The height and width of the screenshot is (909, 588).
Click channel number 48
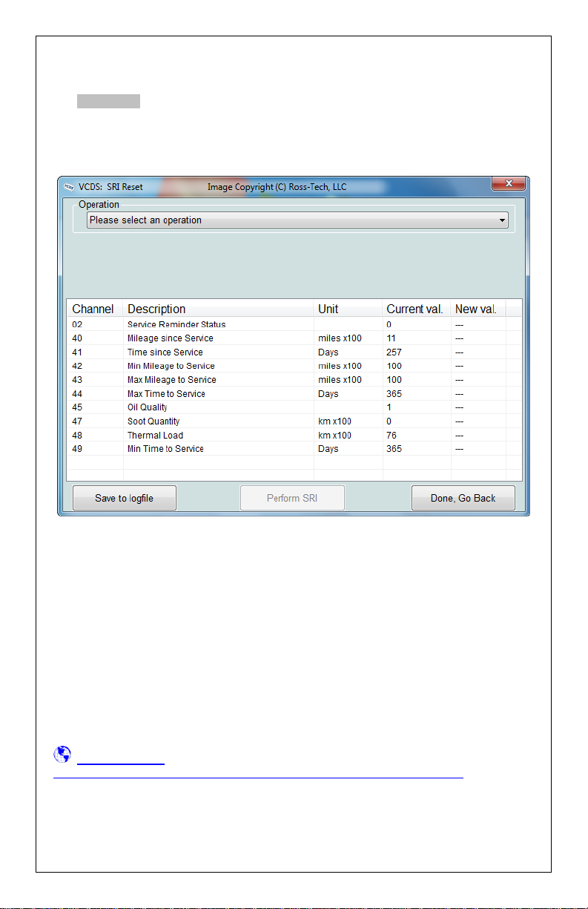point(77,435)
